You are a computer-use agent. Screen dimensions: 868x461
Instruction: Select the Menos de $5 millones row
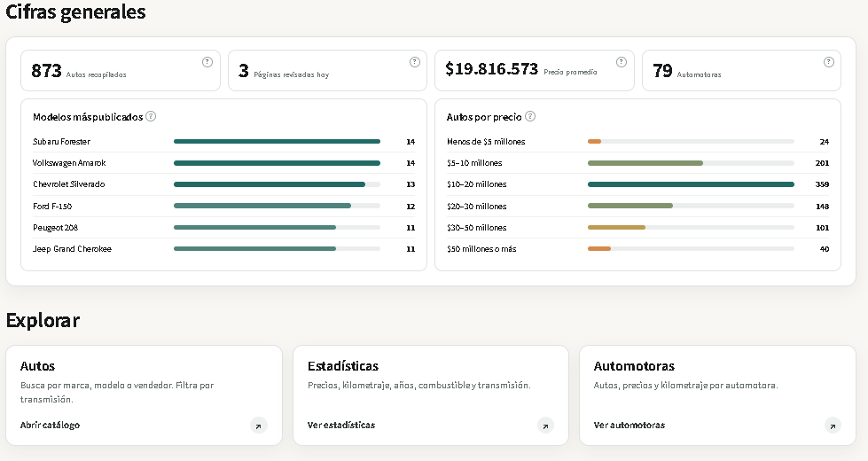coord(637,142)
